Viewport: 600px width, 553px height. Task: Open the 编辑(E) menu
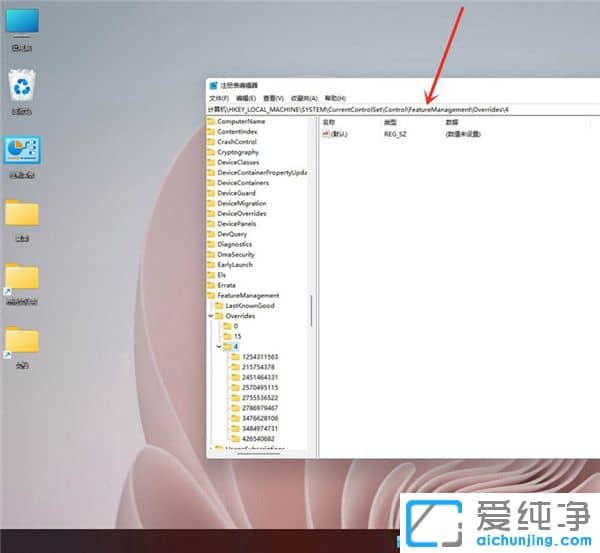coord(246,98)
